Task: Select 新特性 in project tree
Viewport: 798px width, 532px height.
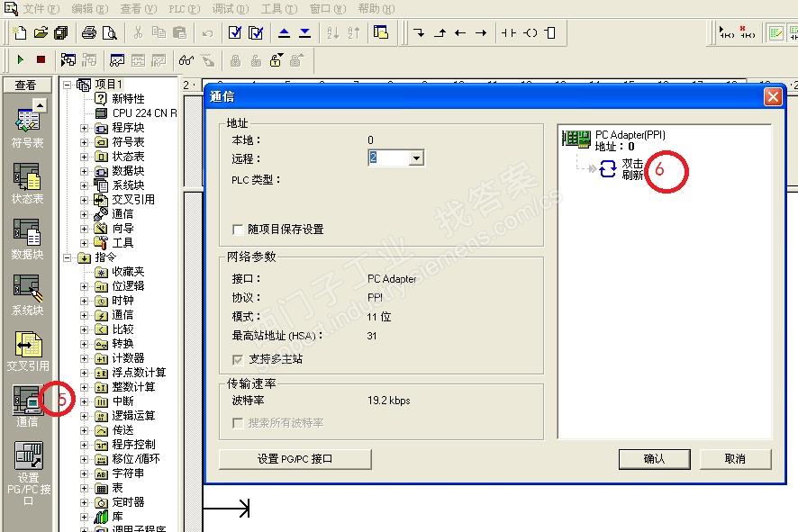Action: coord(128,99)
